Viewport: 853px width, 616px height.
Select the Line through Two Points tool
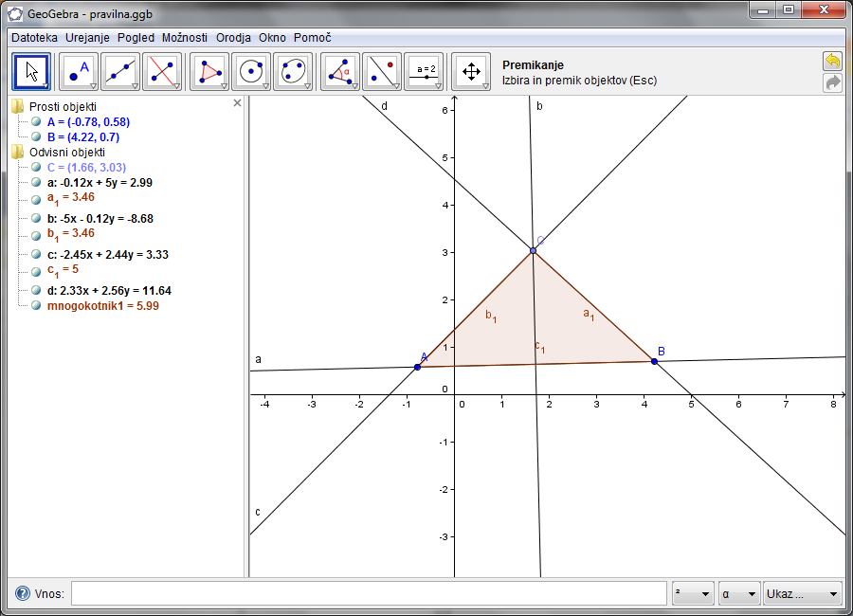pyautogui.click(x=120, y=71)
